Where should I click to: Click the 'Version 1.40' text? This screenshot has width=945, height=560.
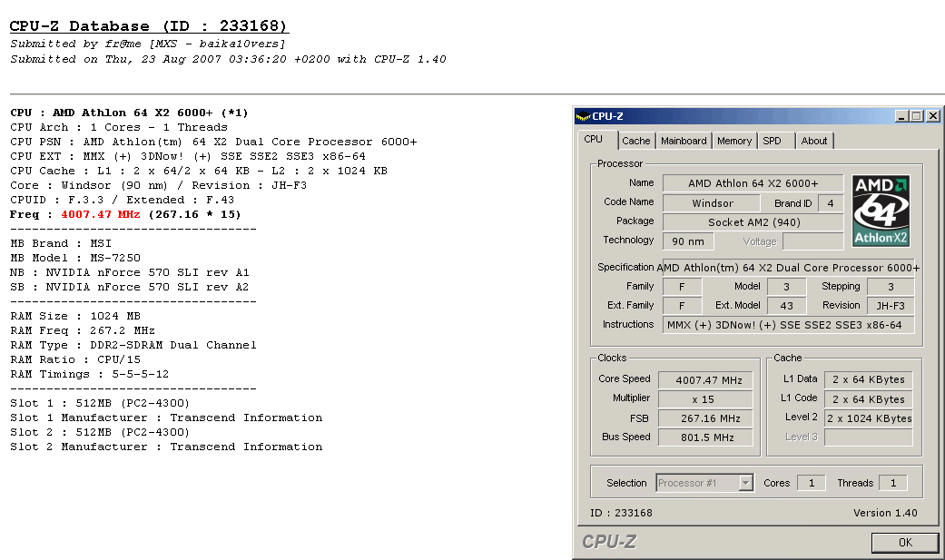(x=885, y=513)
